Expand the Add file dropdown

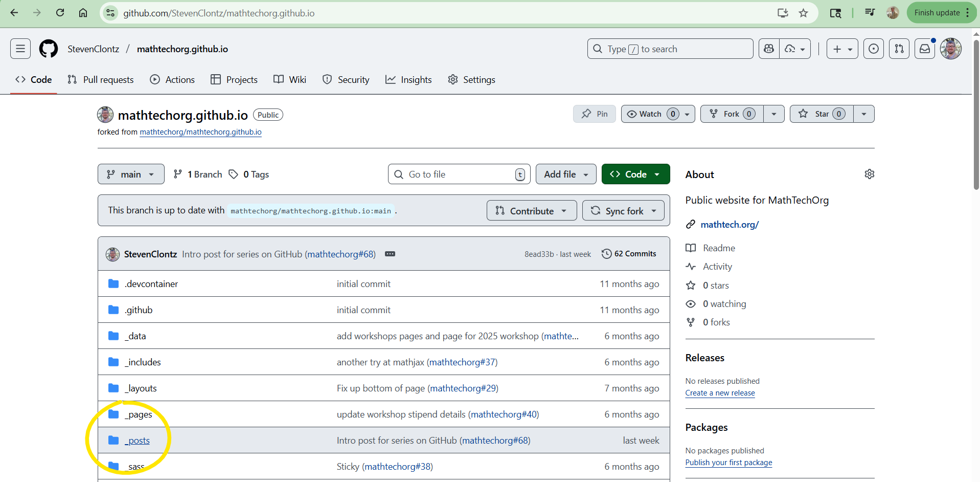(565, 174)
